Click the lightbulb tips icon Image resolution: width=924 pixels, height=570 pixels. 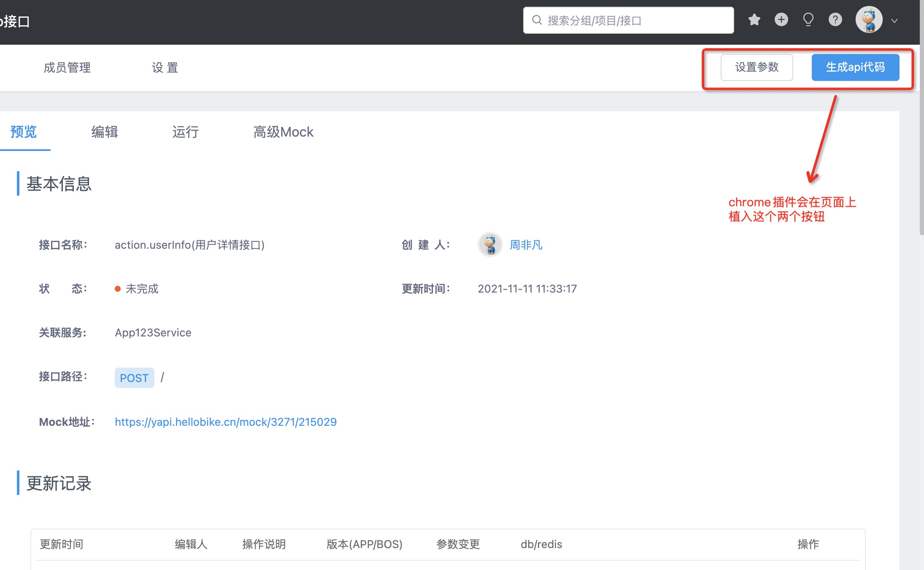coord(808,20)
